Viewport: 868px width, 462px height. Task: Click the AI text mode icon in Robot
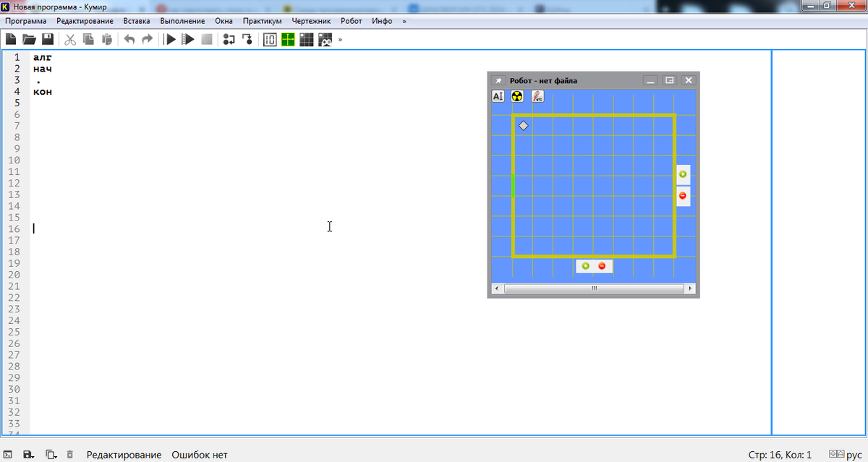point(498,95)
